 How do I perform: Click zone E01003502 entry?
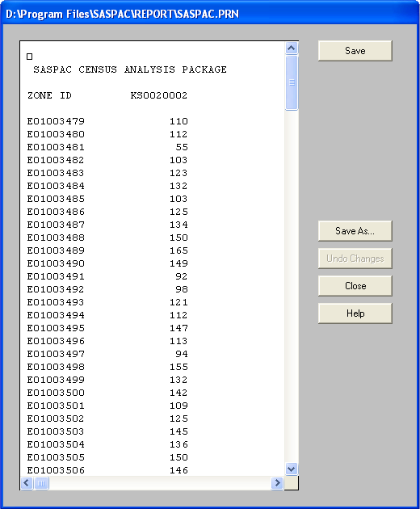click(x=56, y=419)
